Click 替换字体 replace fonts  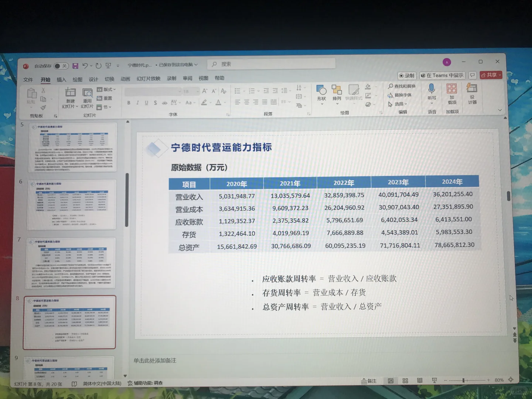(400, 95)
